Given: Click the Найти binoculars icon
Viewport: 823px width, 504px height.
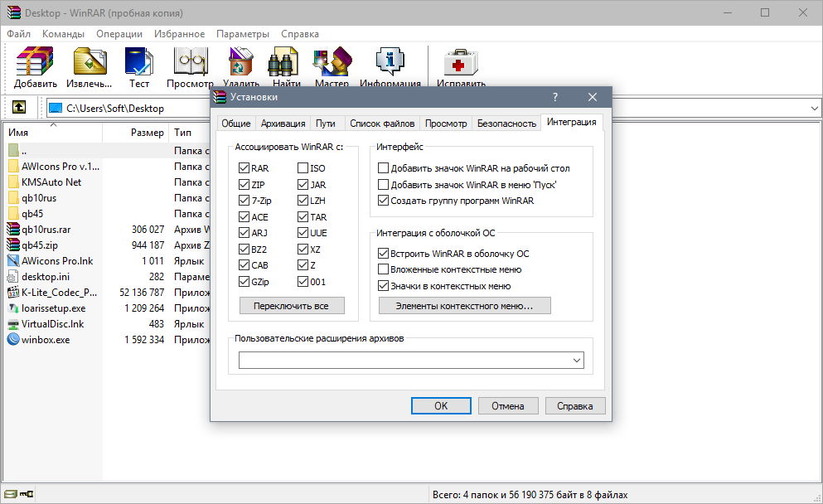Looking at the screenshot, I should point(283,61).
